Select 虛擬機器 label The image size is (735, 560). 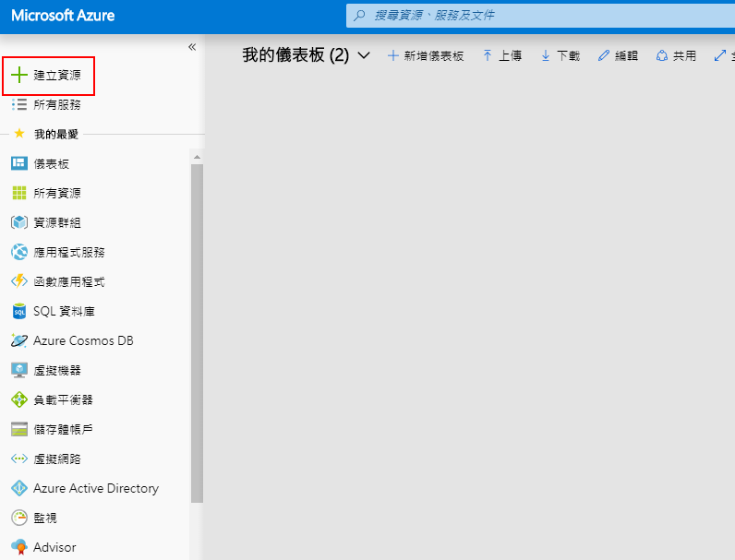point(57,370)
